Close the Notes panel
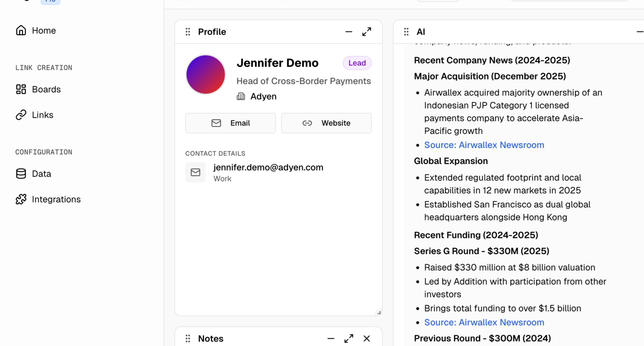644x346 pixels. 366,338
